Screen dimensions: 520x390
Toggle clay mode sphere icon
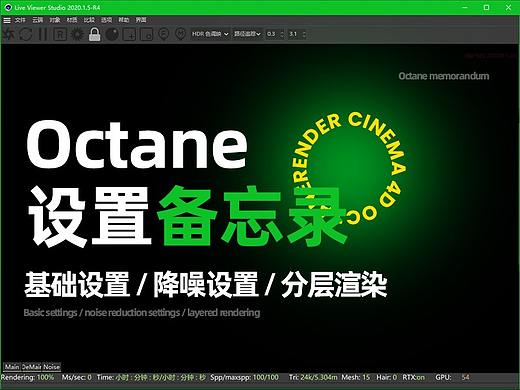point(112,34)
